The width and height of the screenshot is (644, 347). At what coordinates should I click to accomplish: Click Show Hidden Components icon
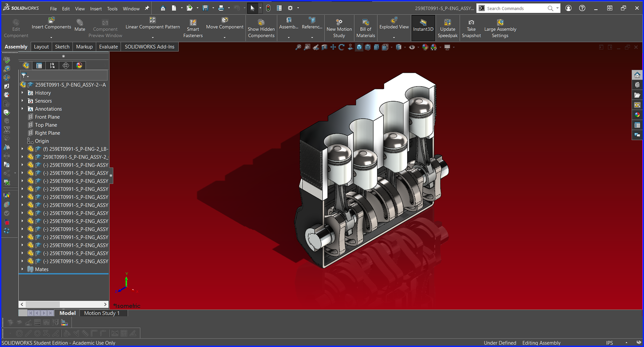(x=261, y=22)
